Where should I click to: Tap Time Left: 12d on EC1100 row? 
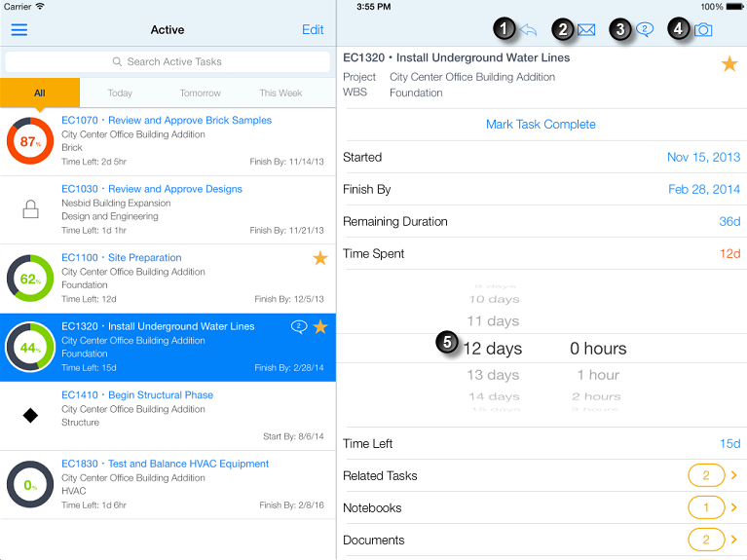(x=89, y=299)
